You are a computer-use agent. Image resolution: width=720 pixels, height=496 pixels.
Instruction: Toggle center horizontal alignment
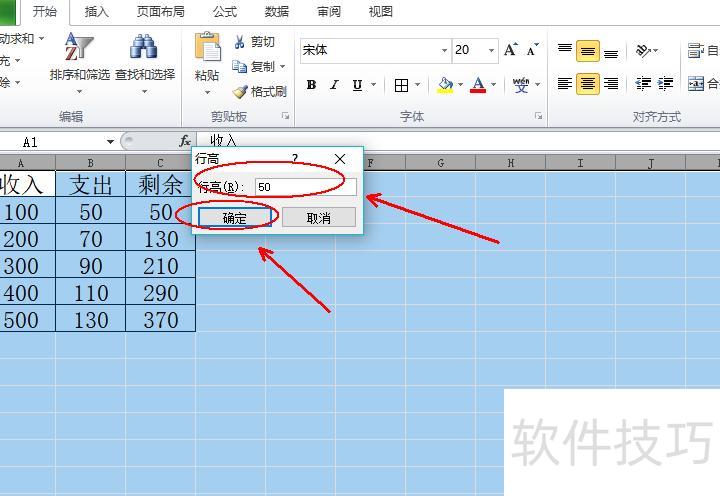588,84
